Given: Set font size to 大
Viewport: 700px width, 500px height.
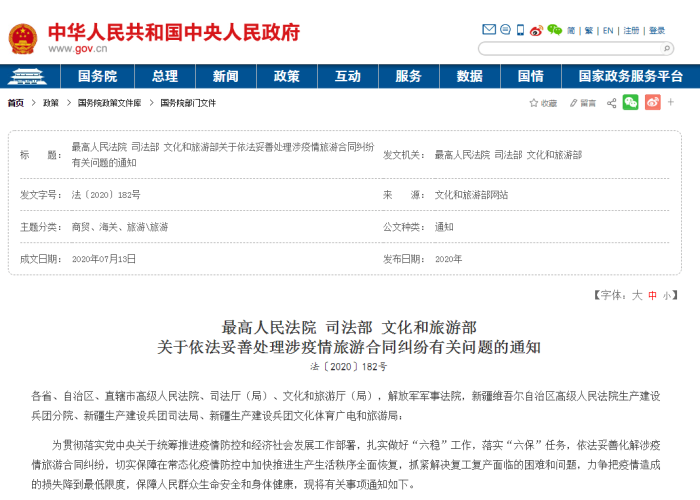Looking at the screenshot, I should [637, 295].
